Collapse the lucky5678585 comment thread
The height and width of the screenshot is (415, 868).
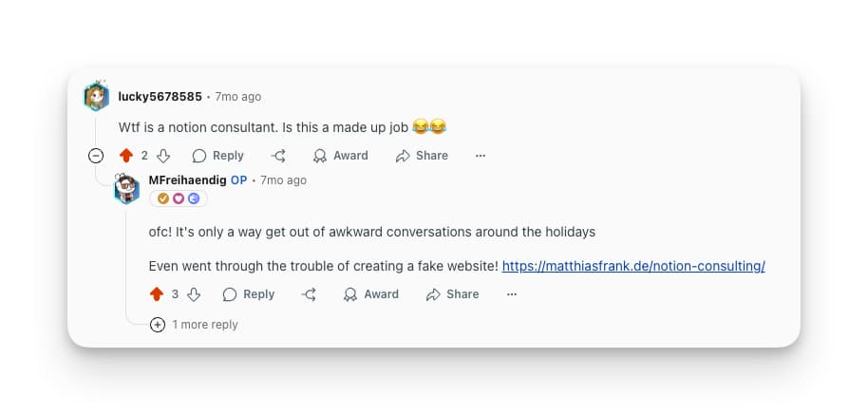click(x=96, y=156)
